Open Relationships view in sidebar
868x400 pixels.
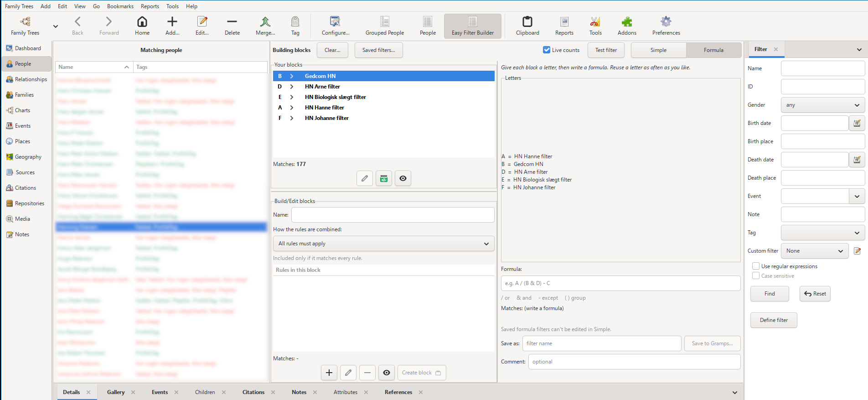pyautogui.click(x=26, y=79)
